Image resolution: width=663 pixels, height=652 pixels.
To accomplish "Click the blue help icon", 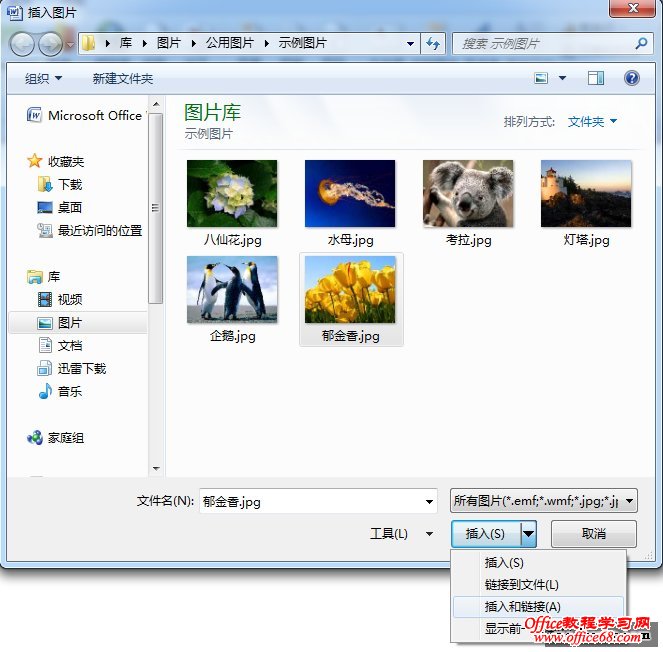I will pyautogui.click(x=632, y=78).
